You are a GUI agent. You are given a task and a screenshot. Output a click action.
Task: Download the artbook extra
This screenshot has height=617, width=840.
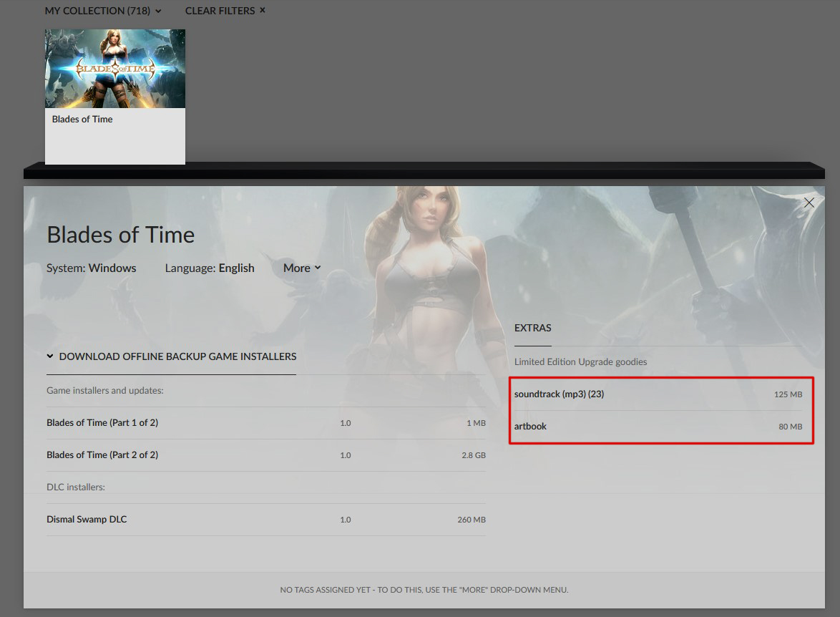(658, 426)
